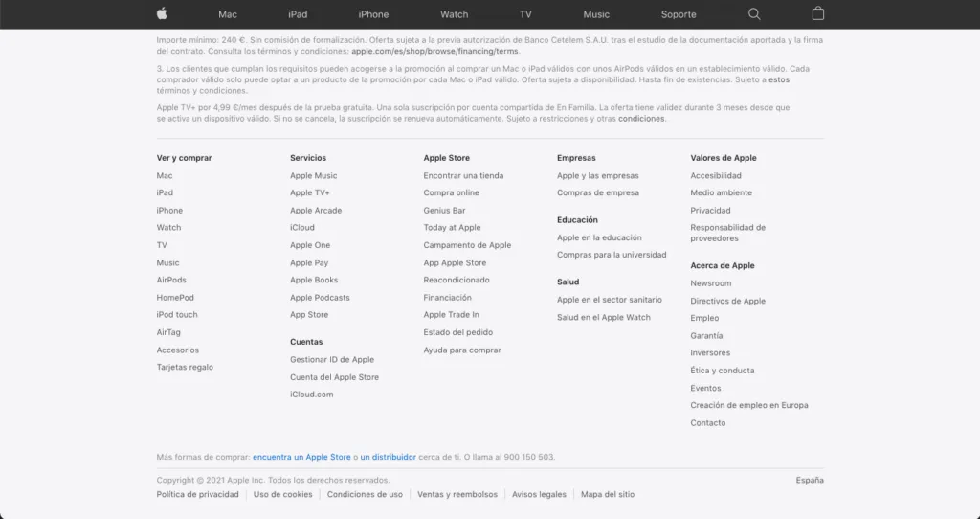Open App Apple Store link
The image size is (980, 519).
point(455,263)
